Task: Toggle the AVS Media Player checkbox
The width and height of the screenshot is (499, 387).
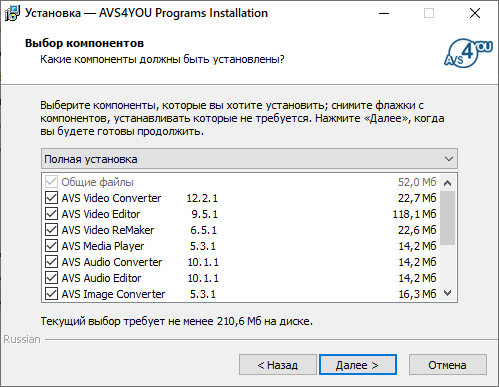Action: coord(51,246)
